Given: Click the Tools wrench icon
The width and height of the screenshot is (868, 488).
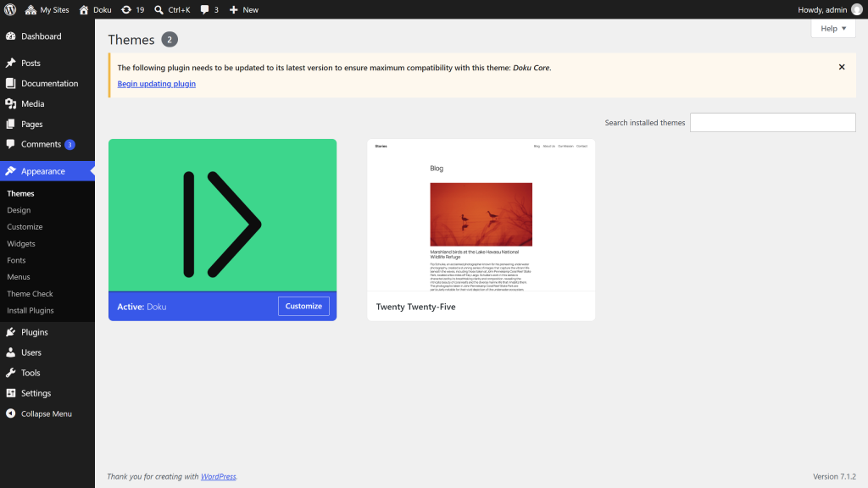Looking at the screenshot, I should pyautogui.click(x=10, y=373).
